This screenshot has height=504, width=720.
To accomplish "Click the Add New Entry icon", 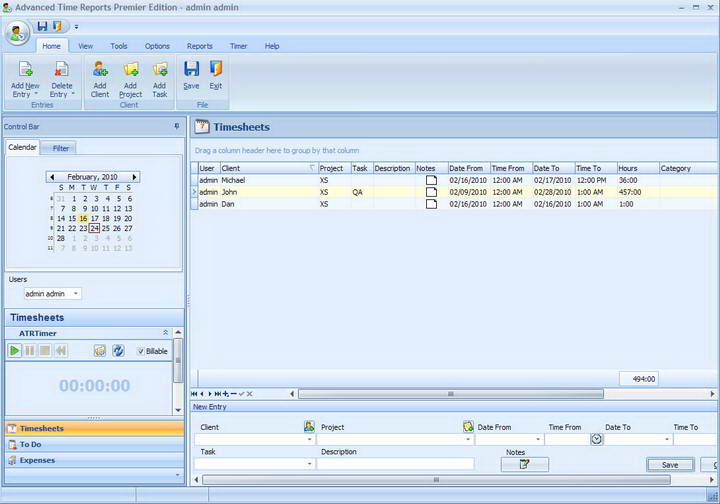I will (x=26, y=70).
